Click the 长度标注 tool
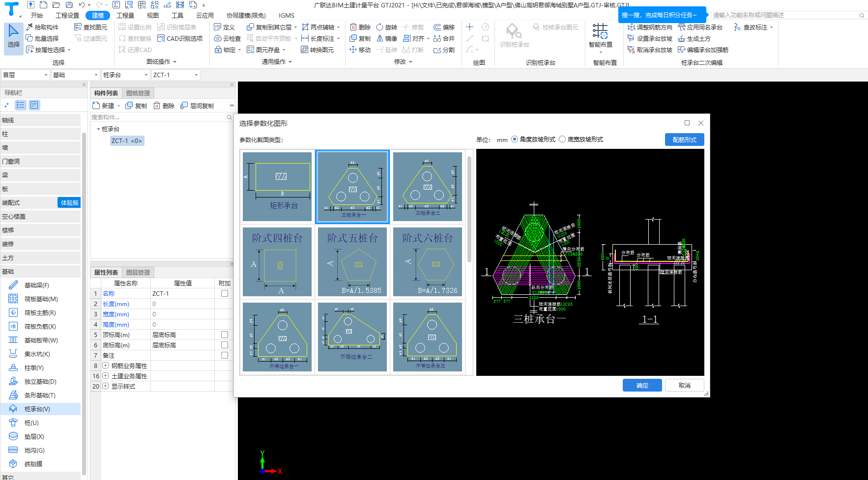The height and width of the screenshot is (480, 868). pyautogui.click(x=318, y=38)
